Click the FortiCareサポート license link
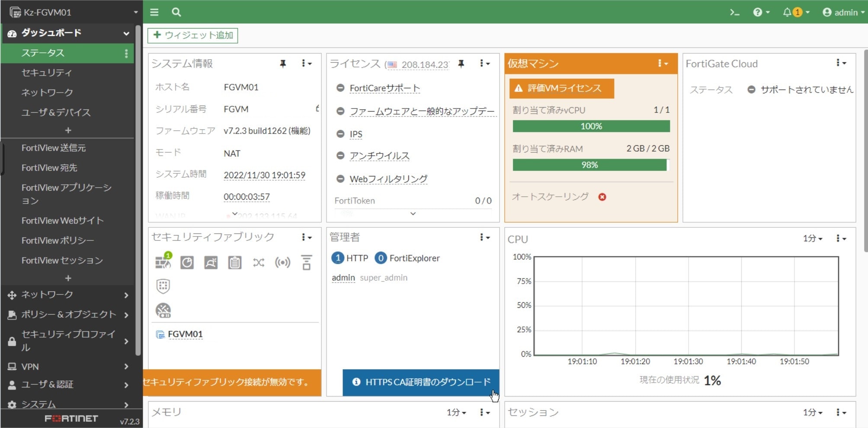 coord(385,88)
